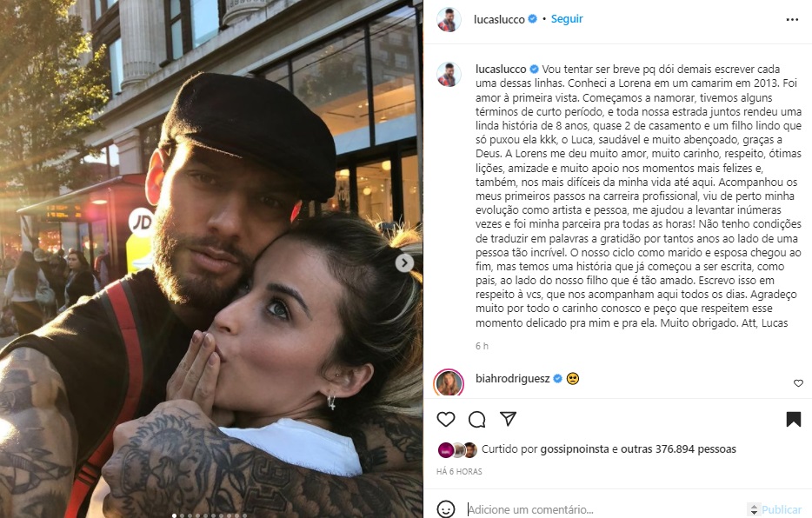812x518 pixels.
Task: Share the post via paper plane icon
Action: point(508,419)
